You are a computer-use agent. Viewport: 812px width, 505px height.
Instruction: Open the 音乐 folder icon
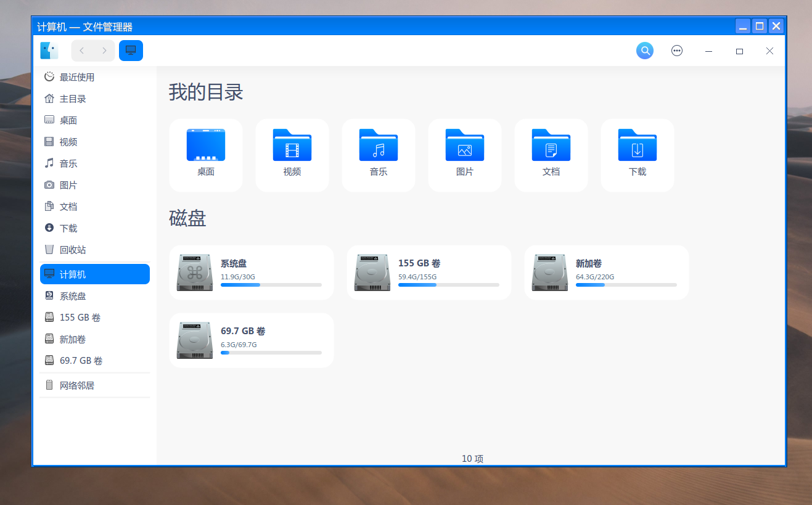379,146
